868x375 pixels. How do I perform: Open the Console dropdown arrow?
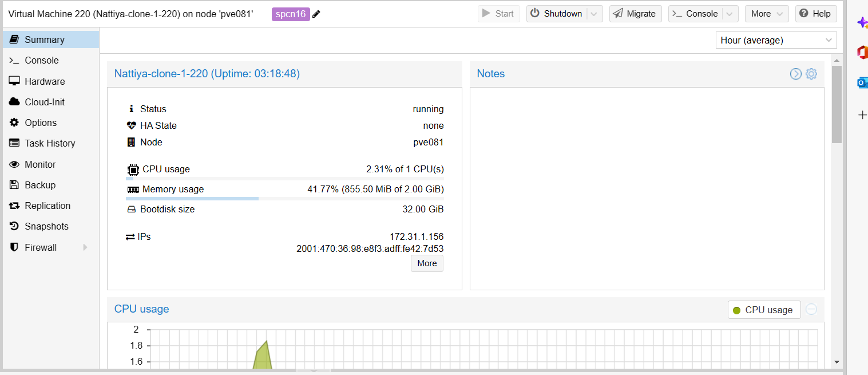click(731, 14)
